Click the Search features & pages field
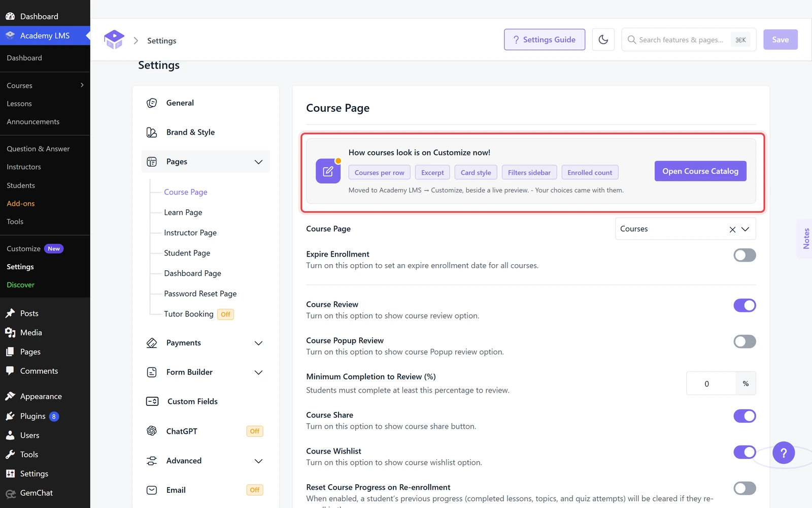The image size is (812, 508). (x=689, y=40)
